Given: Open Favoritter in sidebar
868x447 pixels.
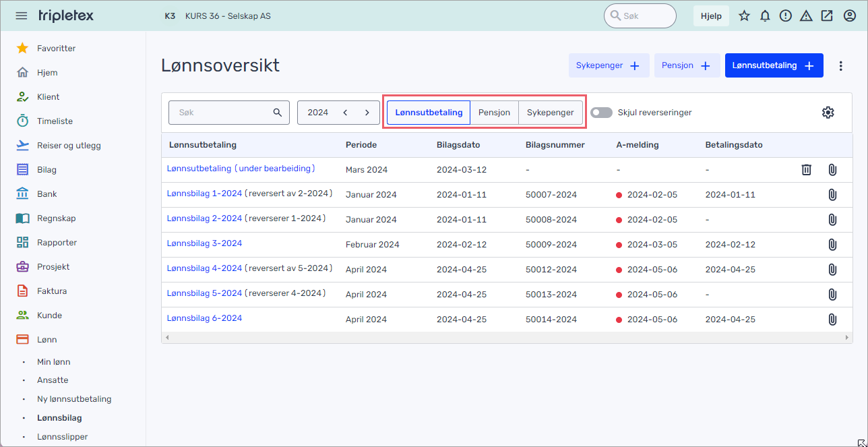Looking at the screenshot, I should [56, 49].
